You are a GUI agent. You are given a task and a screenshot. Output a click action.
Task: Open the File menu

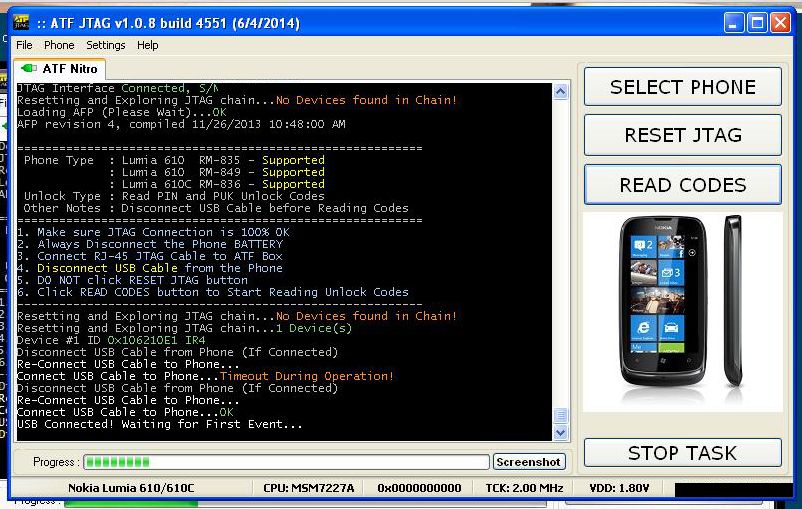pyautogui.click(x=24, y=45)
